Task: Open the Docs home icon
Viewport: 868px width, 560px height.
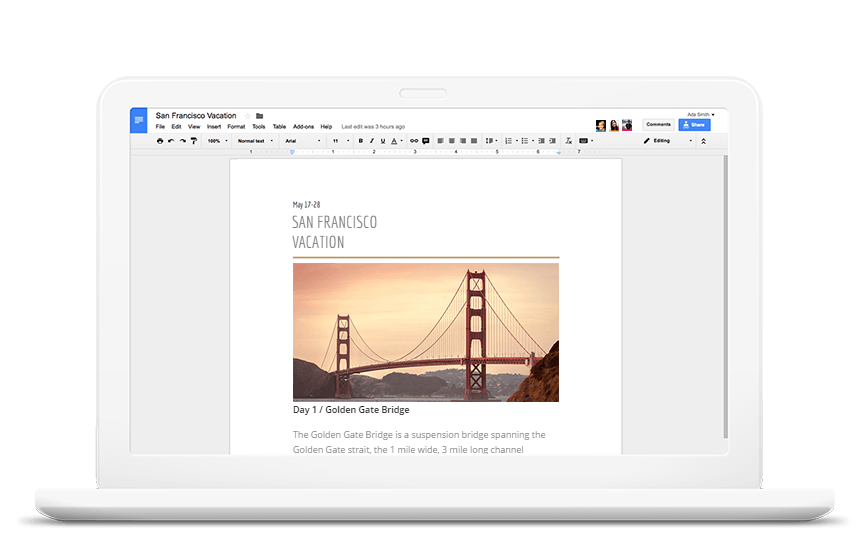Action: coord(139,121)
